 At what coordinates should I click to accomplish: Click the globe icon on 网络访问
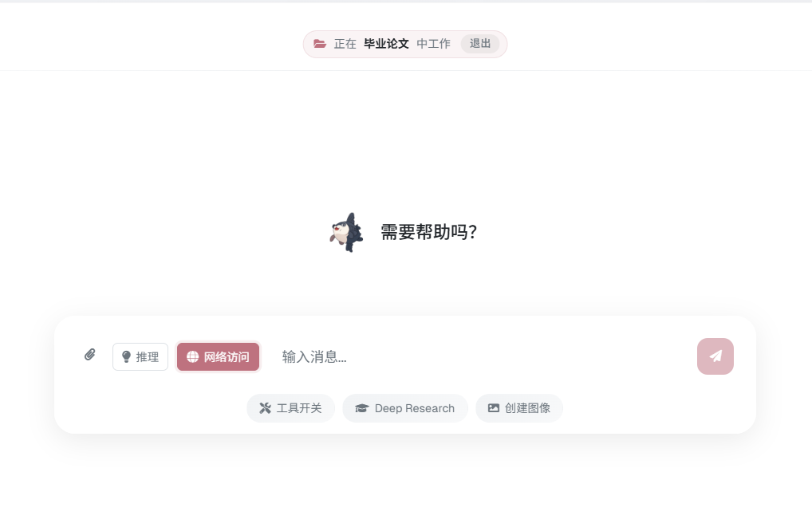click(193, 356)
